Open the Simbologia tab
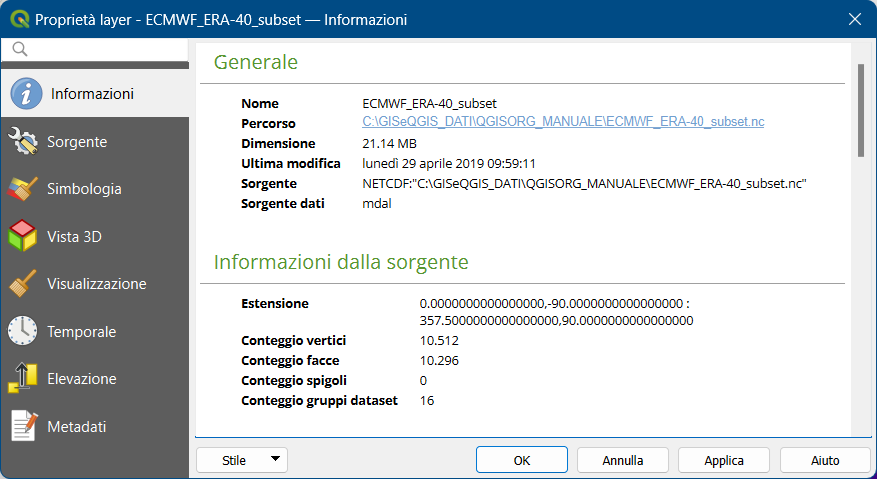Image resolution: width=877 pixels, height=479 pixels. pyautogui.click(x=95, y=189)
